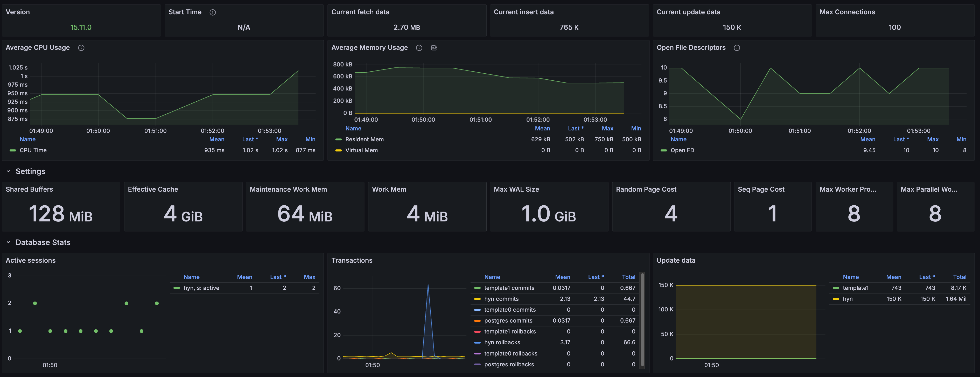
Task: Toggle the Virtual Mem series in the legend
Action: point(361,150)
